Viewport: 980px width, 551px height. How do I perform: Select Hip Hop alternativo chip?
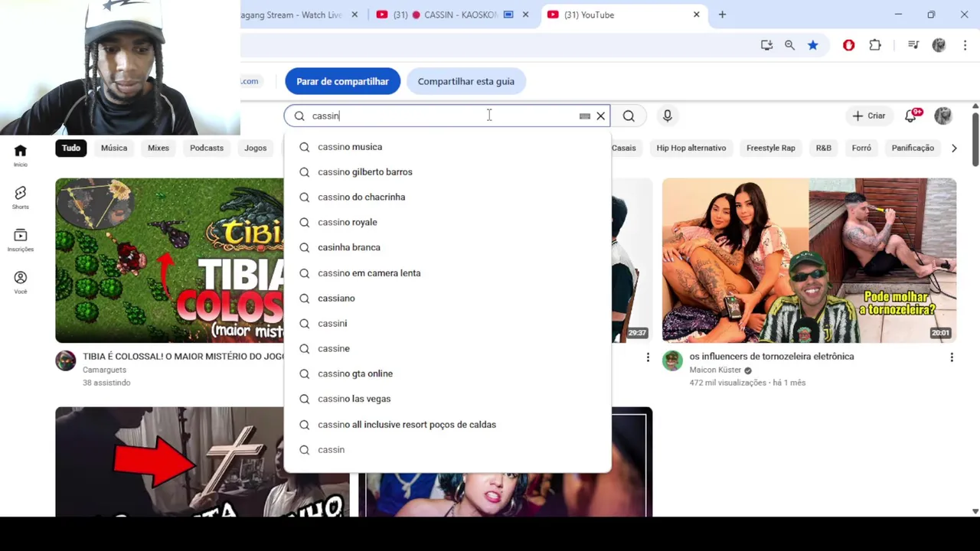(691, 148)
